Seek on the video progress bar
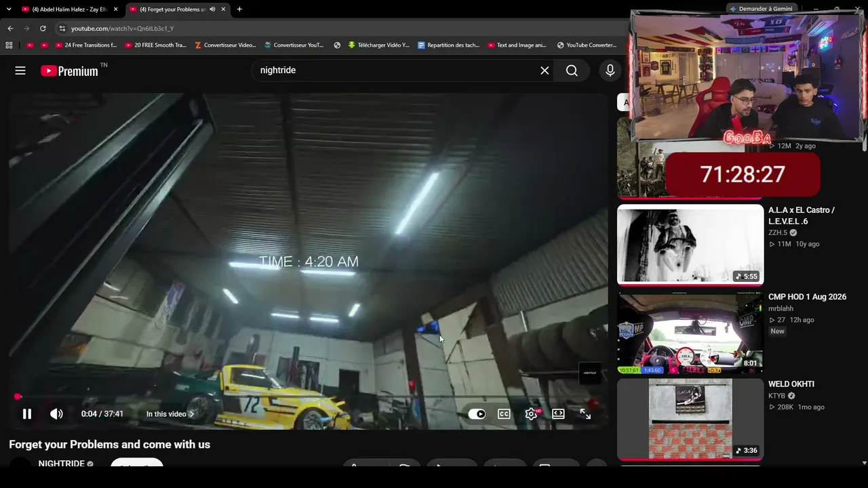Viewport: 868px width, 488px height. tap(309, 396)
